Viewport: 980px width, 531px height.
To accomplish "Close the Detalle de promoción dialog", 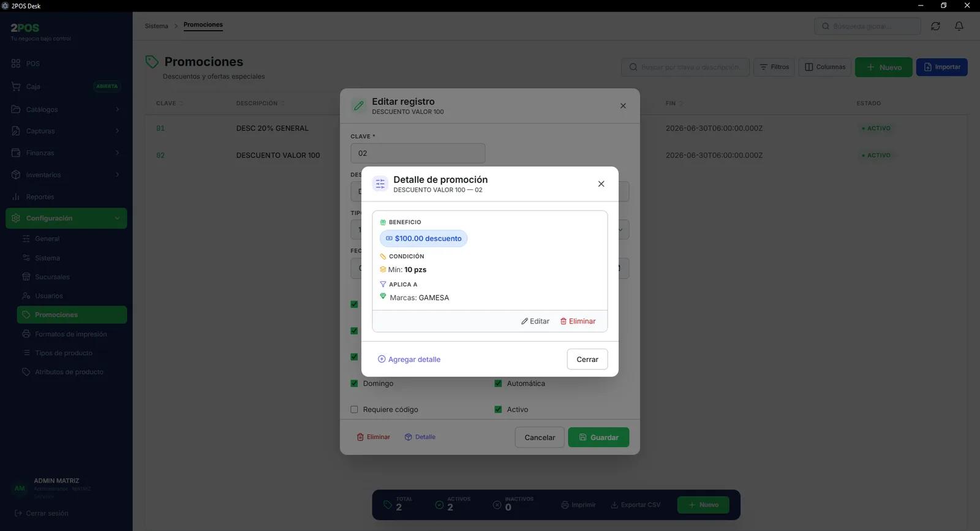I will pyautogui.click(x=601, y=184).
